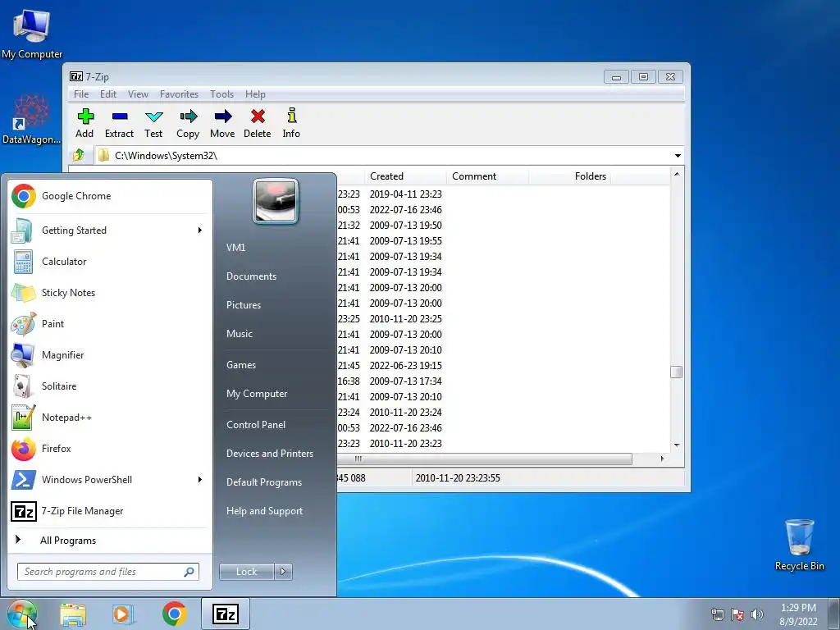Open the Help menu in 7-Zip

click(x=256, y=94)
